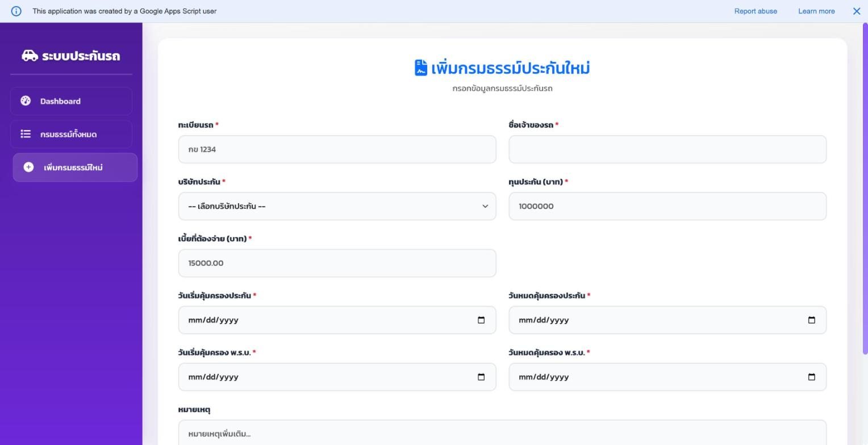Open กรมธรรม์ทั้งหมด in the sidebar
The image size is (868, 445).
[x=71, y=134]
